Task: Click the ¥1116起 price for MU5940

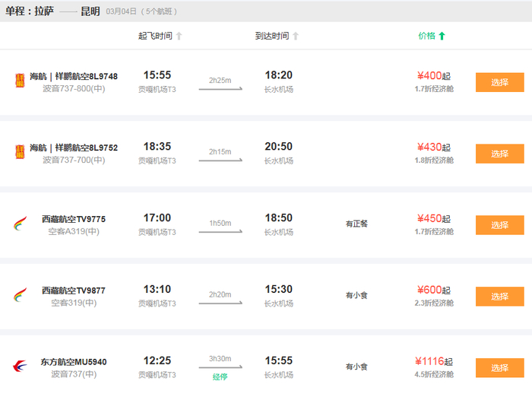Action: point(433,361)
